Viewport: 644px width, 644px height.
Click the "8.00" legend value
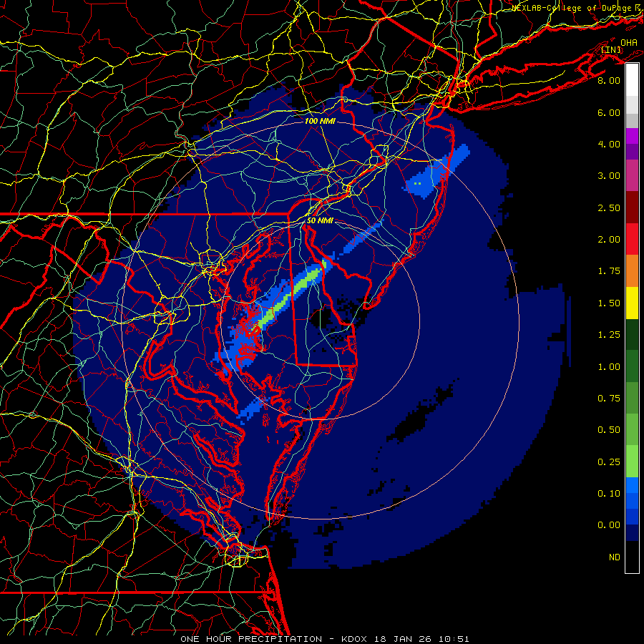(609, 80)
